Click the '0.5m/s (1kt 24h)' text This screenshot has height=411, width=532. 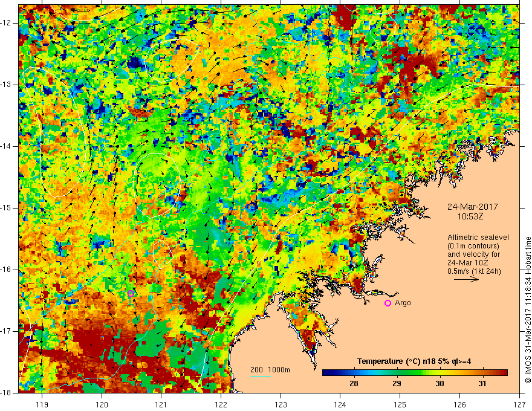coord(474,271)
